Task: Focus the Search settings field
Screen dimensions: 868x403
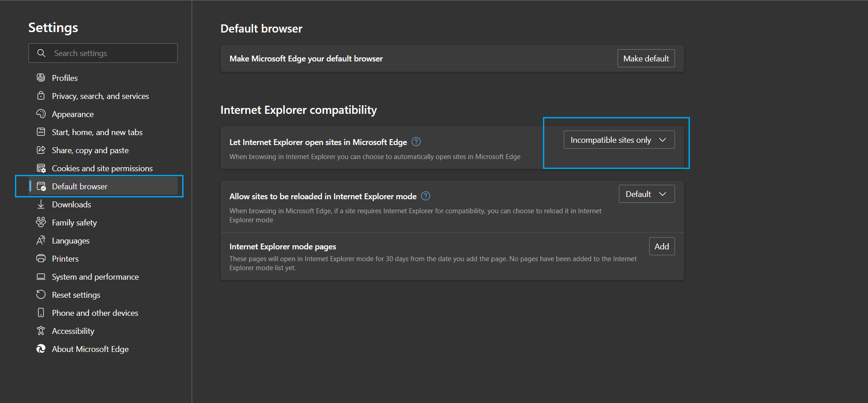Action: coord(103,53)
